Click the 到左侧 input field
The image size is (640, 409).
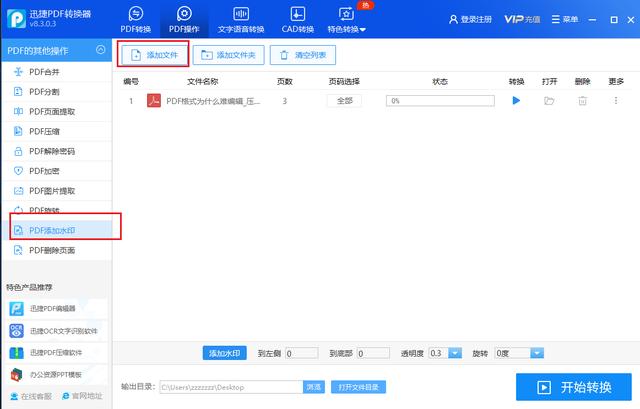(x=302, y=353)
